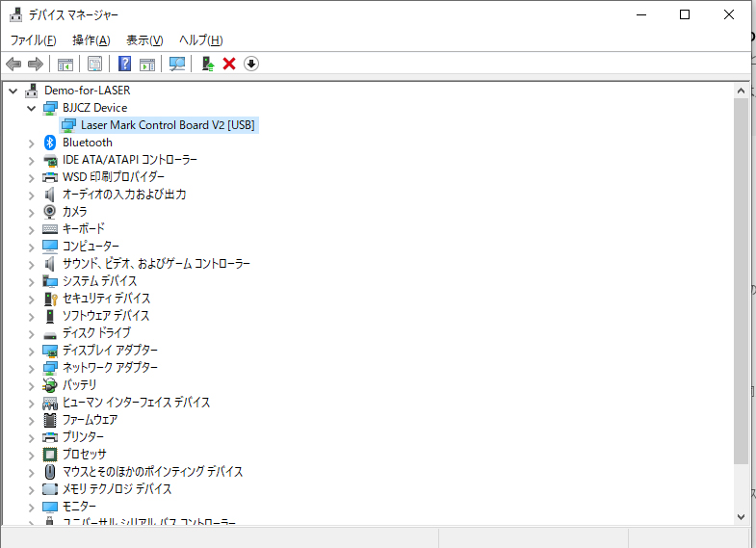Viewport: 756px width, 548px height.
Task: Click the red X uninstall device icon
Action: coord(229,64)
